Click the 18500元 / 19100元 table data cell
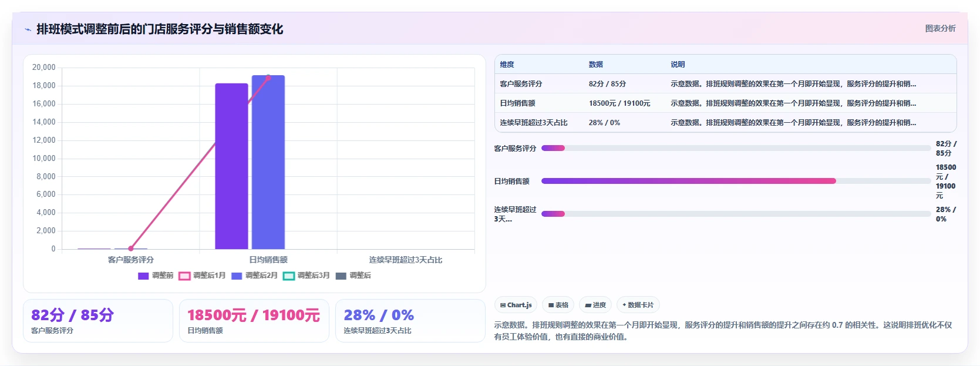Screen dimensions: 980x366 [619, 103]
